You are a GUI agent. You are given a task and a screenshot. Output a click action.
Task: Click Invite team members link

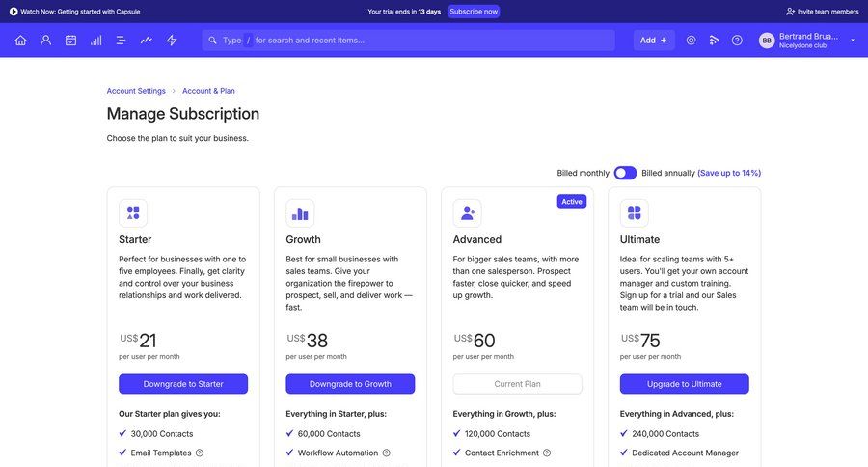[x=822, y=12]
